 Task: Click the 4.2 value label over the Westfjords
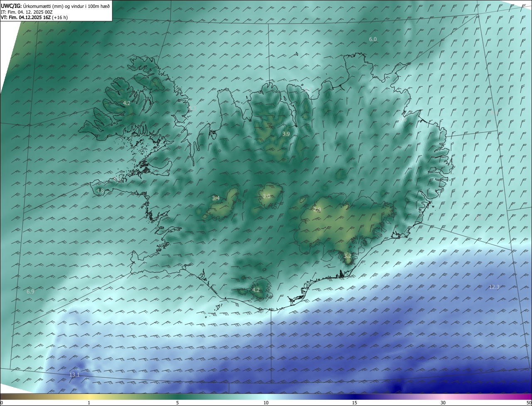[127, 103]
